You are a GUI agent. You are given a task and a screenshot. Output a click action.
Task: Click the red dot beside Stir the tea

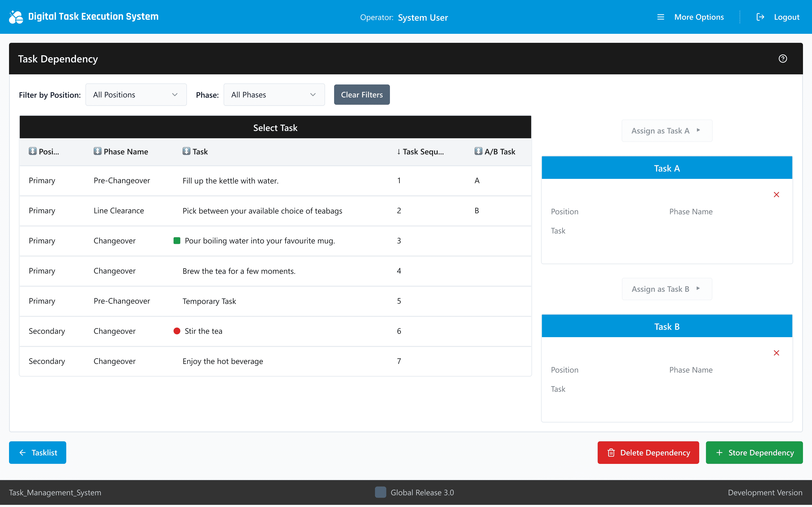pyautogui.click(x=177, y=331)
